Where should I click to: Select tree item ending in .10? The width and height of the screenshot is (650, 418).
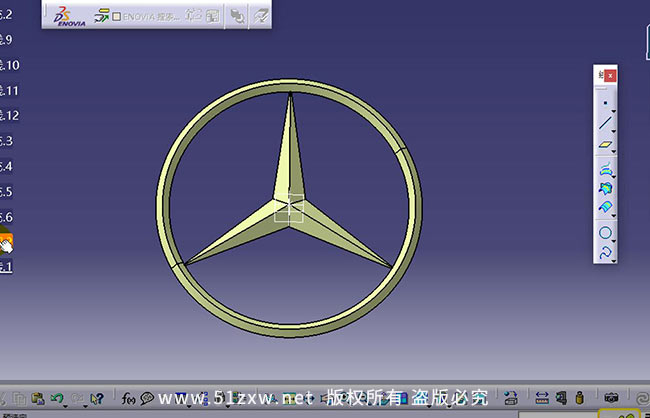(x=9, y=65)
